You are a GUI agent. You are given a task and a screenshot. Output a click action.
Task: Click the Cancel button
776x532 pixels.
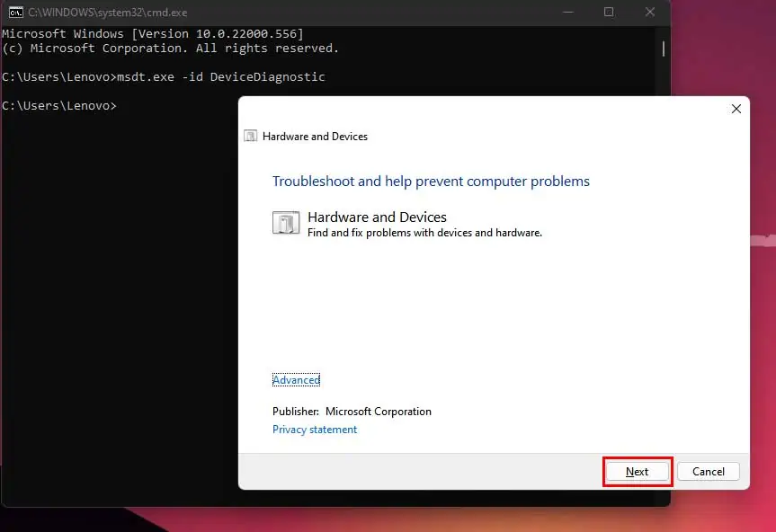coord(708,471)
